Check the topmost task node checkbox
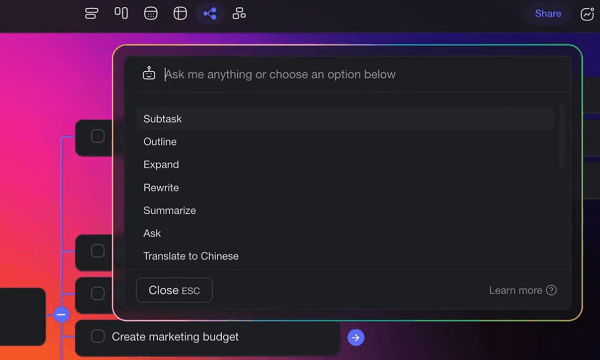The width and height of the screenshot is (600, 360). click(x=98, y=136)
